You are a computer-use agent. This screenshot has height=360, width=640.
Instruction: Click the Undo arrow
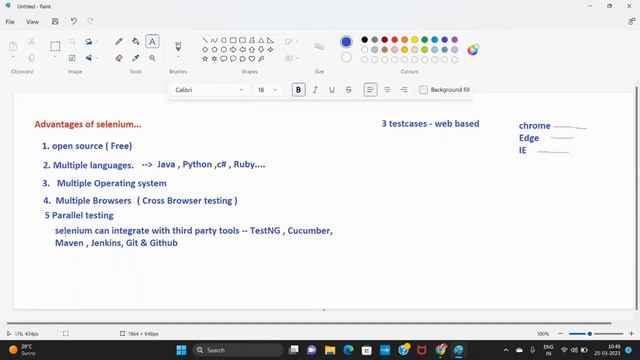[x=73, y=21]
